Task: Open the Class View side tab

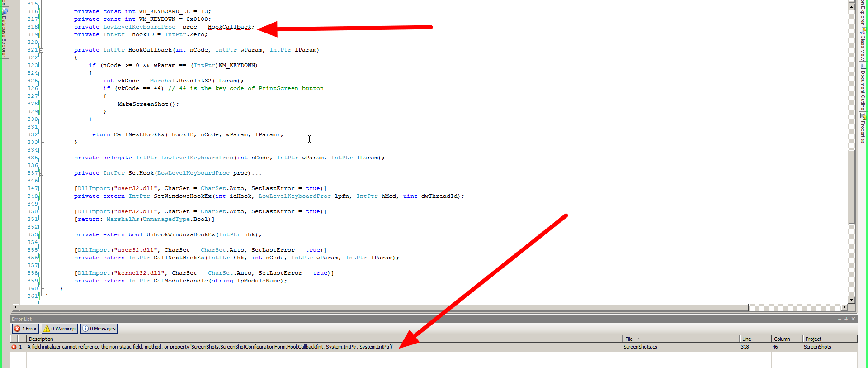Action: pos(863,44)
